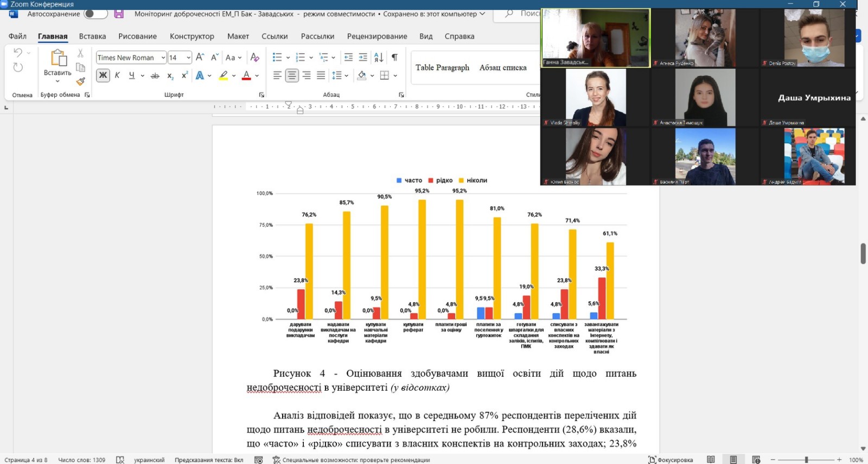Toggle the Автосохранение switch

95,14
